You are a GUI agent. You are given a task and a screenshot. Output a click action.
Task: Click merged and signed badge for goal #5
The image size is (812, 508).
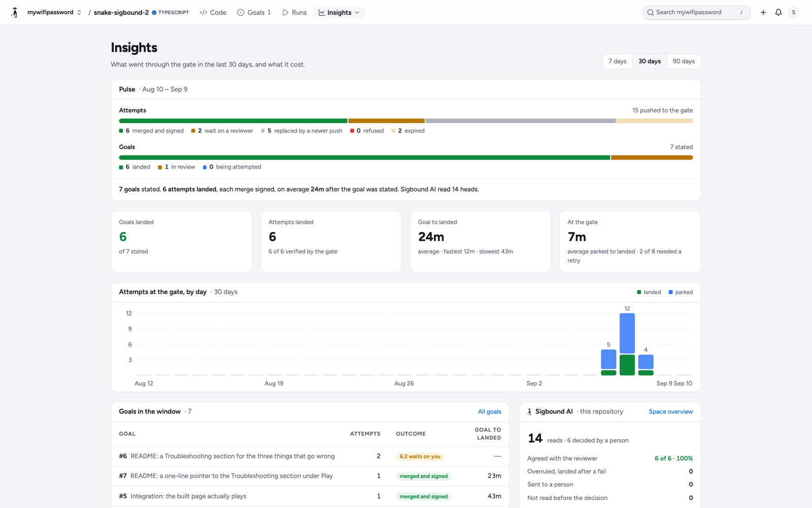coord(424,497)
